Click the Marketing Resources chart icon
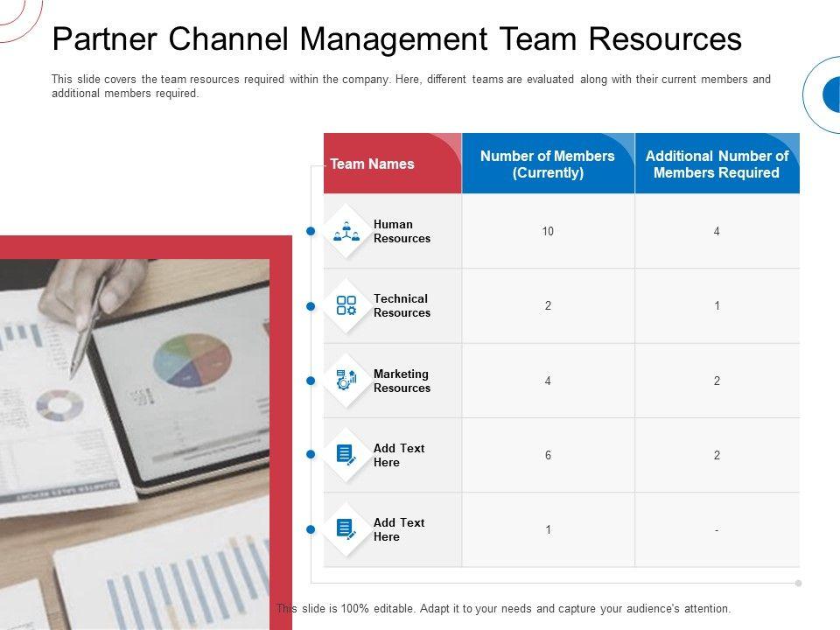 click(x=346, y=381)
